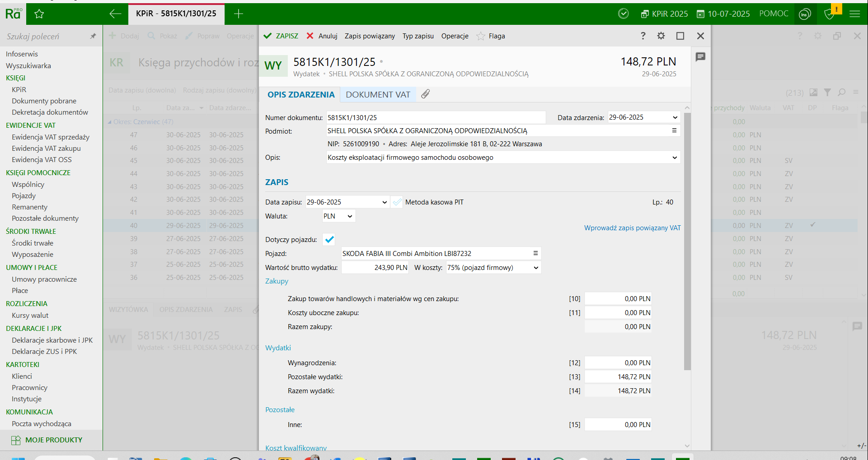This screenshot has width=868, height=460.
Task: Expand the W koszty percentage dropdown
Action: tap(535, 268)
